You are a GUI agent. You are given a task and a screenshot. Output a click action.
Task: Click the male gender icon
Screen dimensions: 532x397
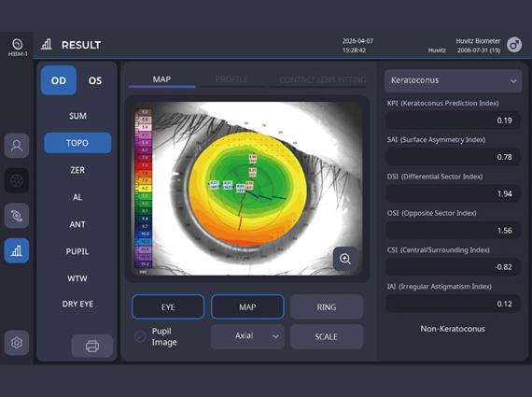click(514, 45)
